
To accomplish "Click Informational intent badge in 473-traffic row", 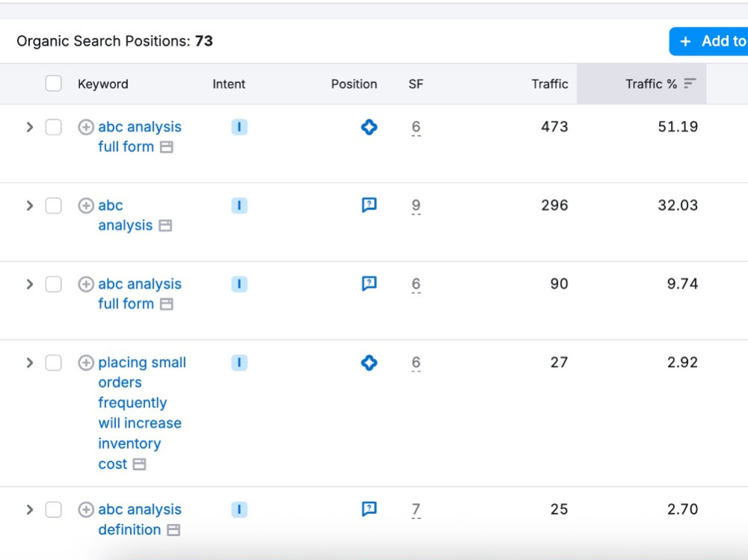I will click(239, 127).
